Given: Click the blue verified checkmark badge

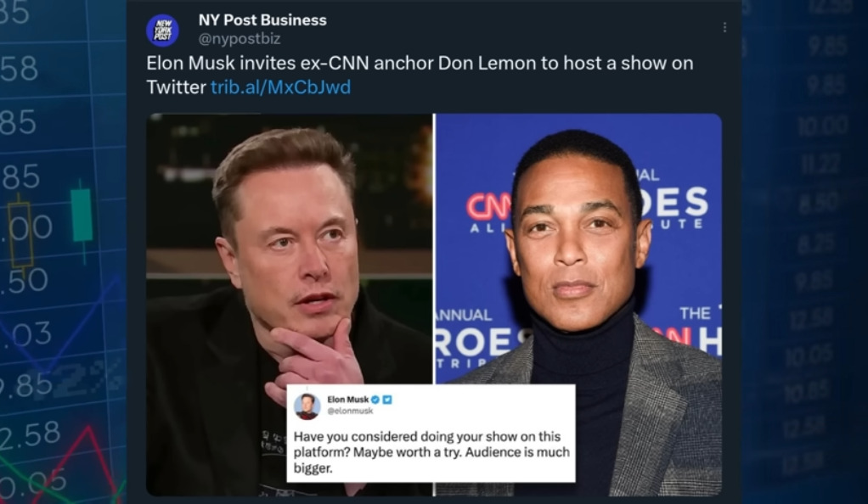Looking at the screenshot, I should point(375,400).
